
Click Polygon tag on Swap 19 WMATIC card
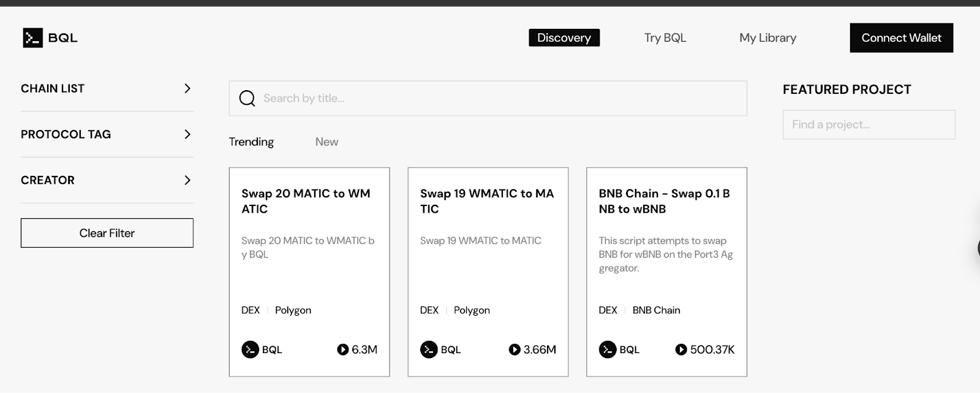coord(472,310)
